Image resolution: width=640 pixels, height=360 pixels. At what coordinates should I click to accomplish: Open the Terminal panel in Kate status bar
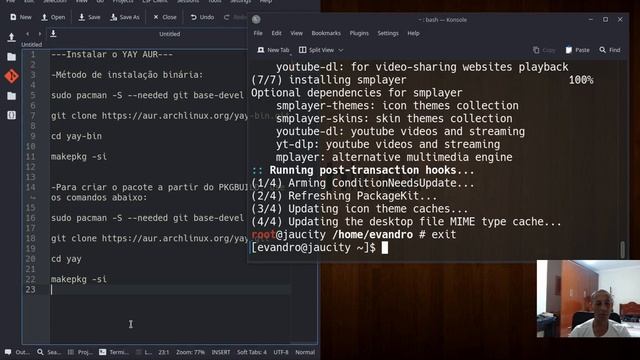pyautogui.click(x=113, y=352)
